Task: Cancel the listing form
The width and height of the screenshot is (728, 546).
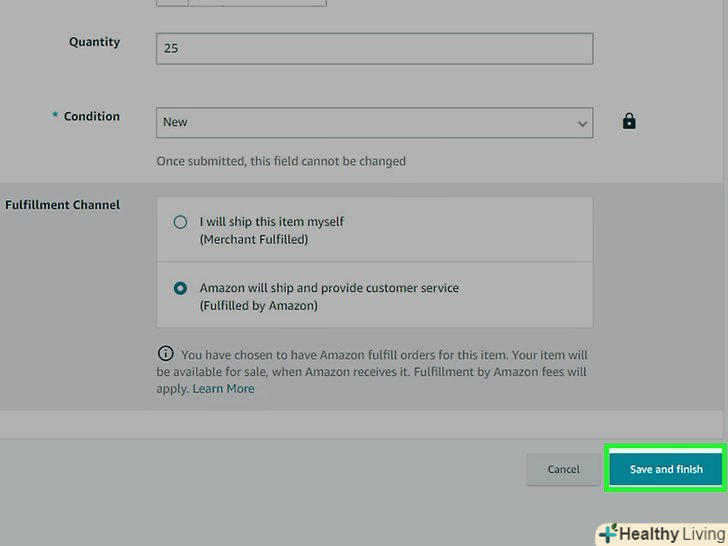Action: pyautogui.click(x=563, y=469)
